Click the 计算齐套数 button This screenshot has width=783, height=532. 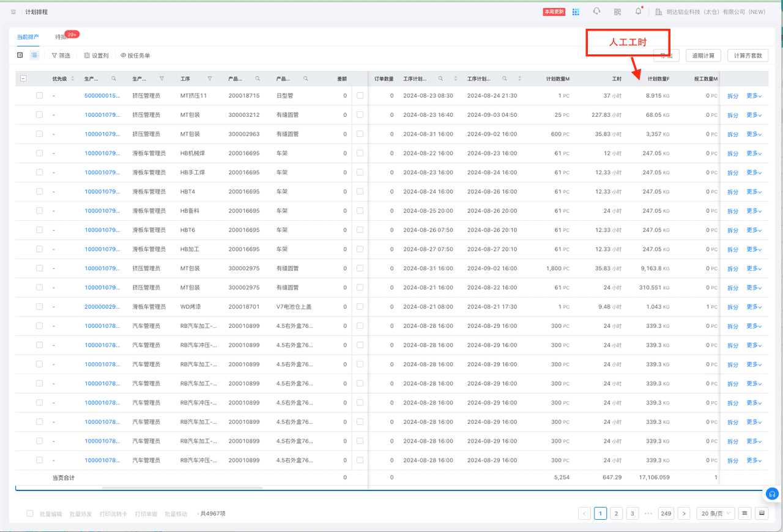[748, 56]
